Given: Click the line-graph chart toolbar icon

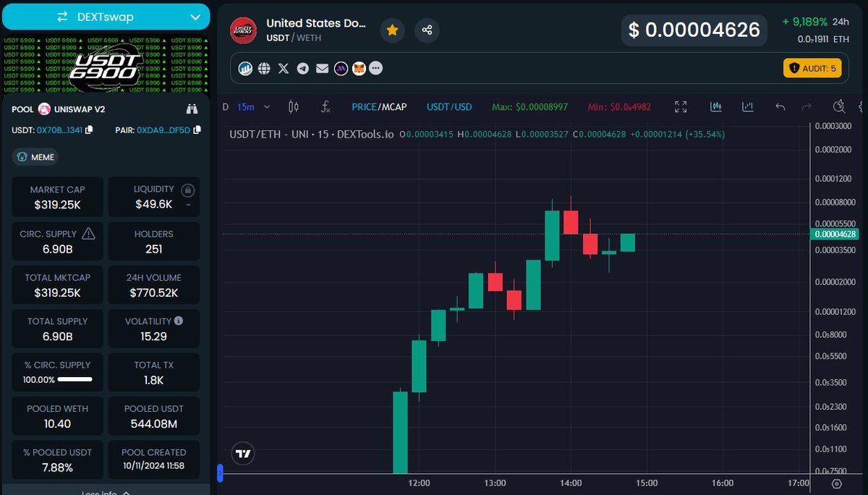Looking at the screenshot, I should click(748, 107).
